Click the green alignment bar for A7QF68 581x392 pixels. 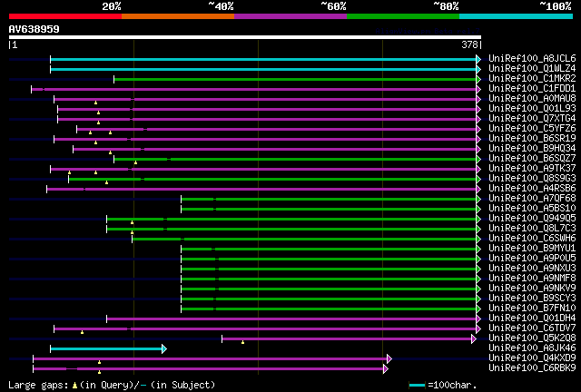coord(329,199)
